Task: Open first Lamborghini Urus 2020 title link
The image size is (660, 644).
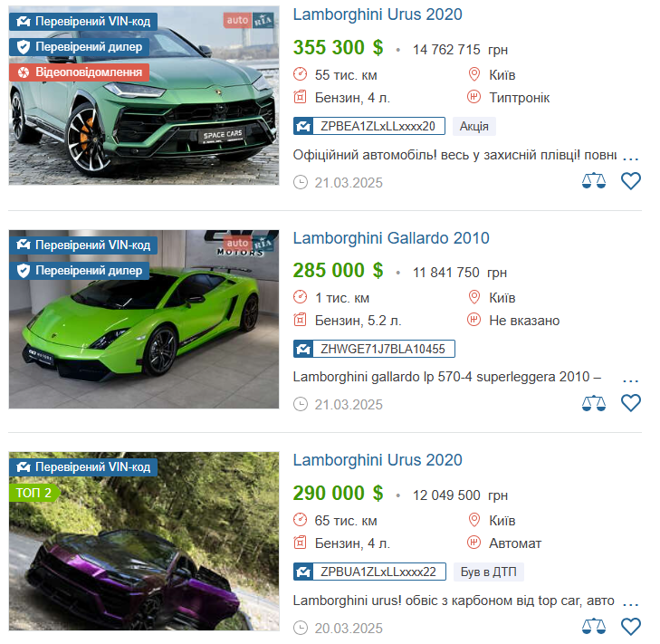Action: (x=378, y=14)
